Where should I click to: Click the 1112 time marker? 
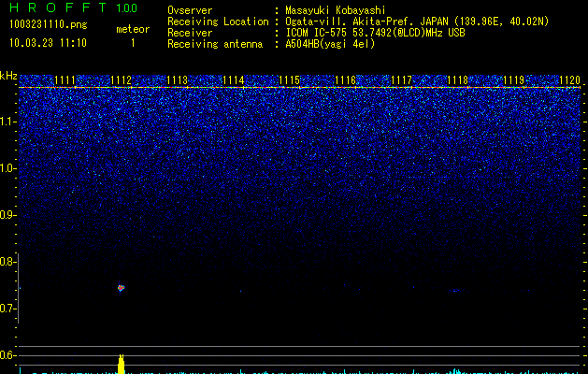[122, 80]
